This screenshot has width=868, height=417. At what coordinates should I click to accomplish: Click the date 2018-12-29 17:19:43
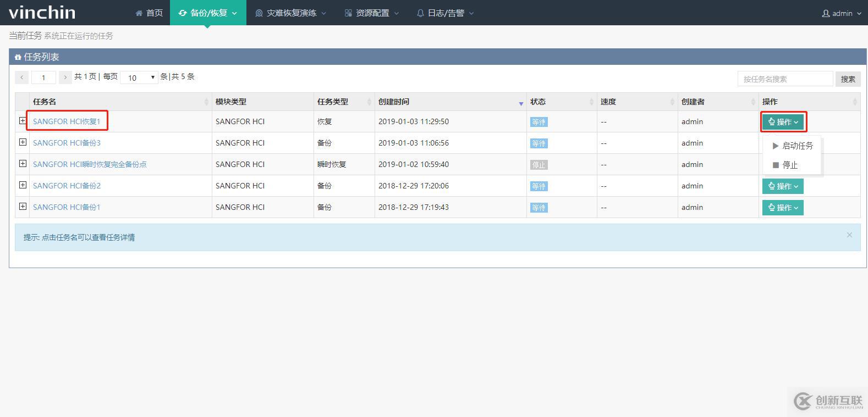414,207
